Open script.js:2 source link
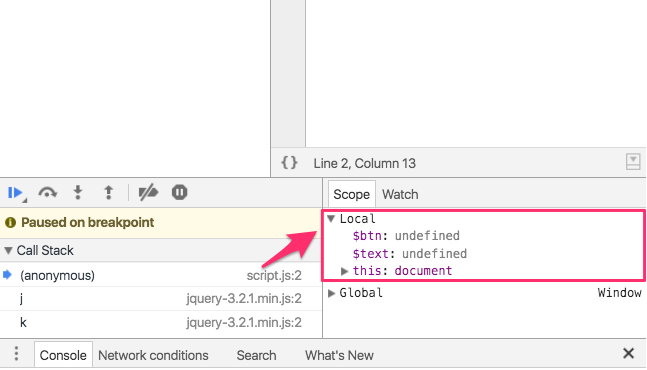The width and height of the screenshot is (647, 370). tap(274, 275)
